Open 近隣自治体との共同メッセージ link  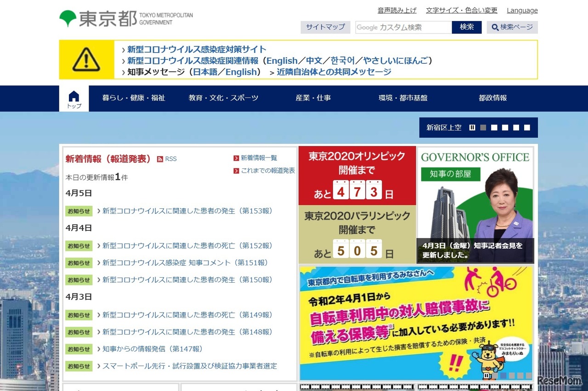point(334,72)
